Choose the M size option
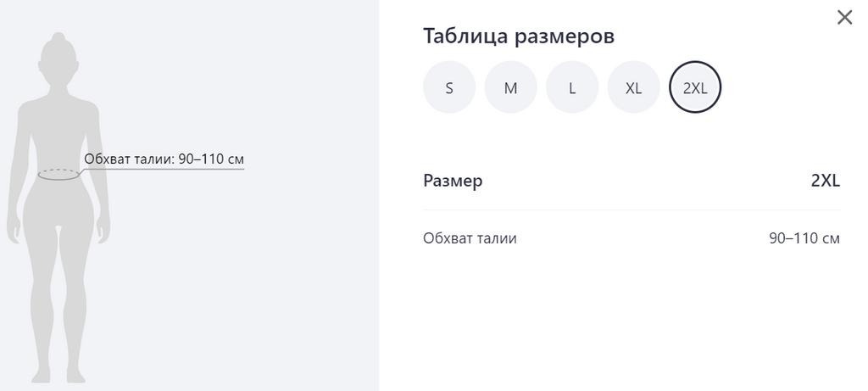This screenshot has height=391, width=868. point(510,87)
